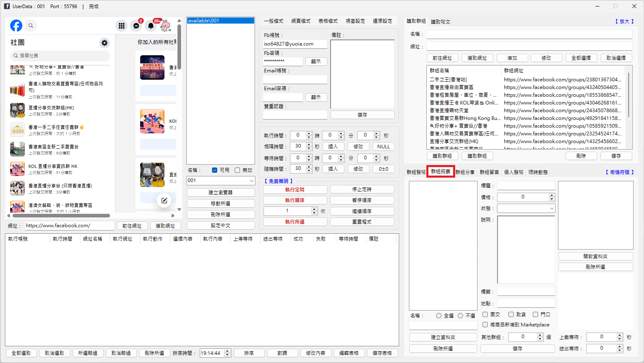
Task: Click the 相隔時間 seconds stepper
Action: [x=309, y=147]
